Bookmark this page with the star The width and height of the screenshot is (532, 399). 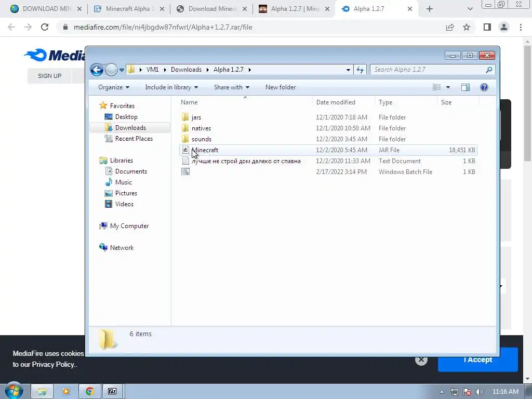[467, 27]
